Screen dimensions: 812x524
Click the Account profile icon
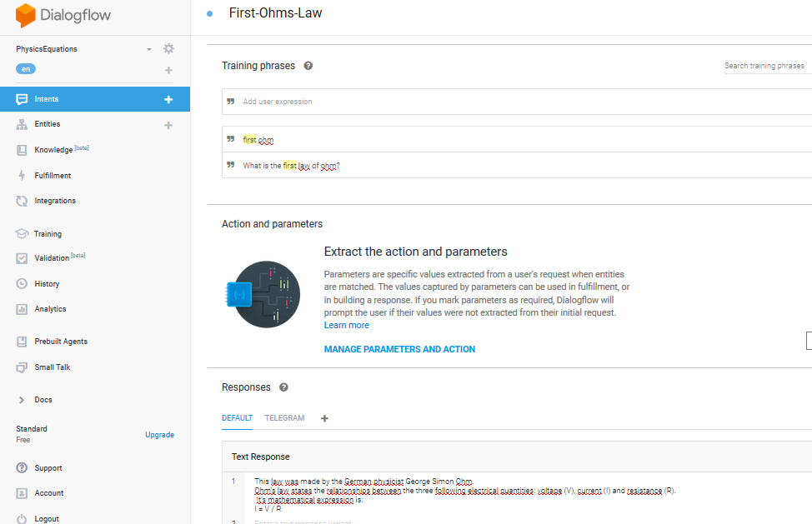(22, 493)
